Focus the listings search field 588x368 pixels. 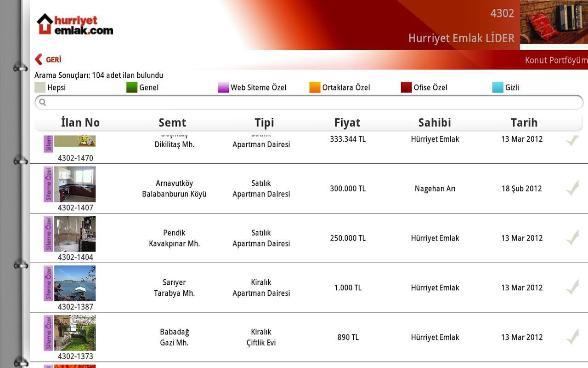tap(309, 102)
